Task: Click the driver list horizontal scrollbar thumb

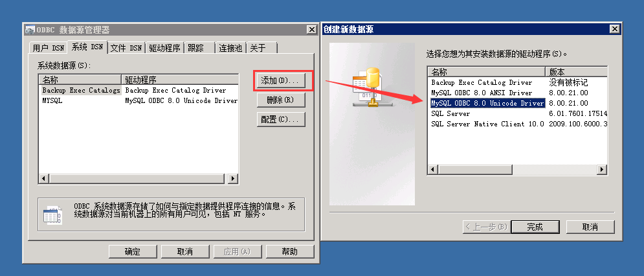Action: (x=475, y=170)
